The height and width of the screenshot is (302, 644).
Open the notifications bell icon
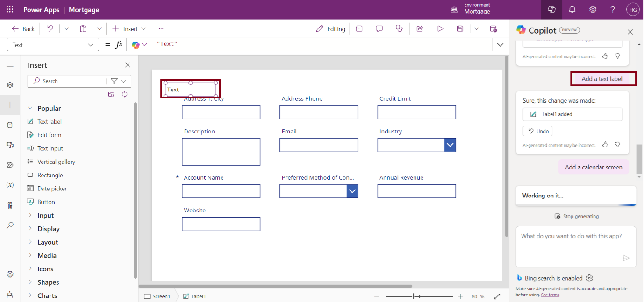[x=572, y=10]
